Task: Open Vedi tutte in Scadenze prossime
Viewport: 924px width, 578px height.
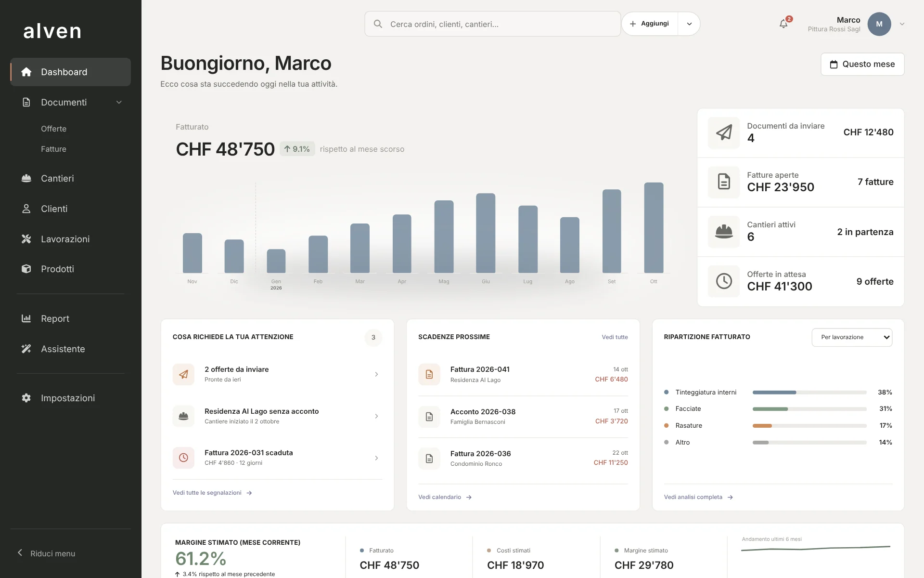Action: (x=615, y=337)
